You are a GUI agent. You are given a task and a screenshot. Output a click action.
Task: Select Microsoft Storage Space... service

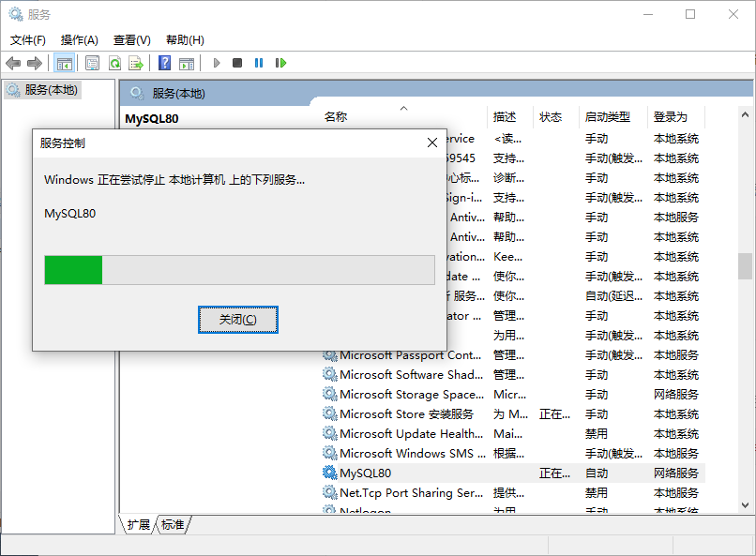click(x=412, y=395)
